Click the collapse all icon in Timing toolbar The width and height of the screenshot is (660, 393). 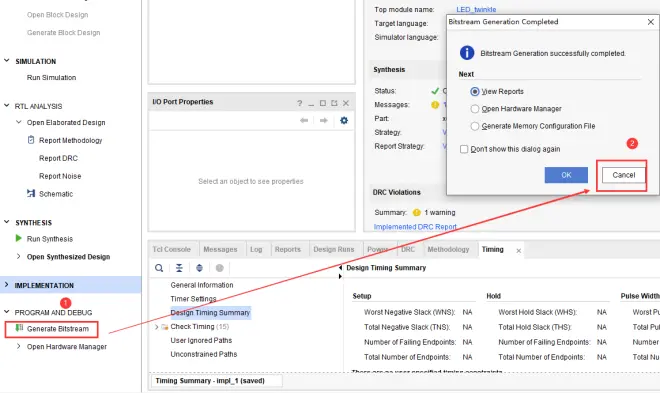179,268
